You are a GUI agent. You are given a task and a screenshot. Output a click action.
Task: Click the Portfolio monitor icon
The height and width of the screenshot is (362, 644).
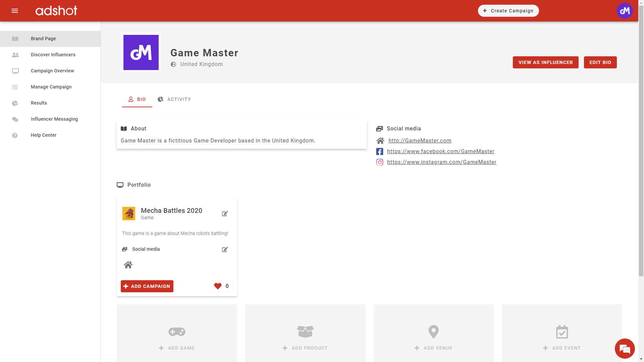point(120,185)
